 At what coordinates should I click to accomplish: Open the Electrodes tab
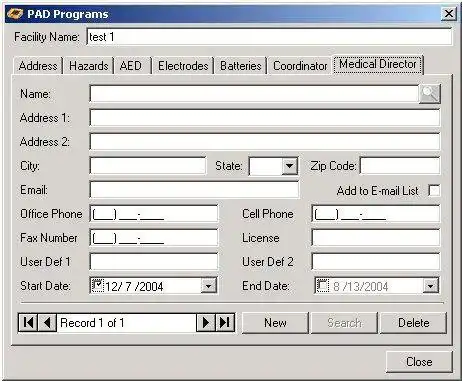coord(183,66)
